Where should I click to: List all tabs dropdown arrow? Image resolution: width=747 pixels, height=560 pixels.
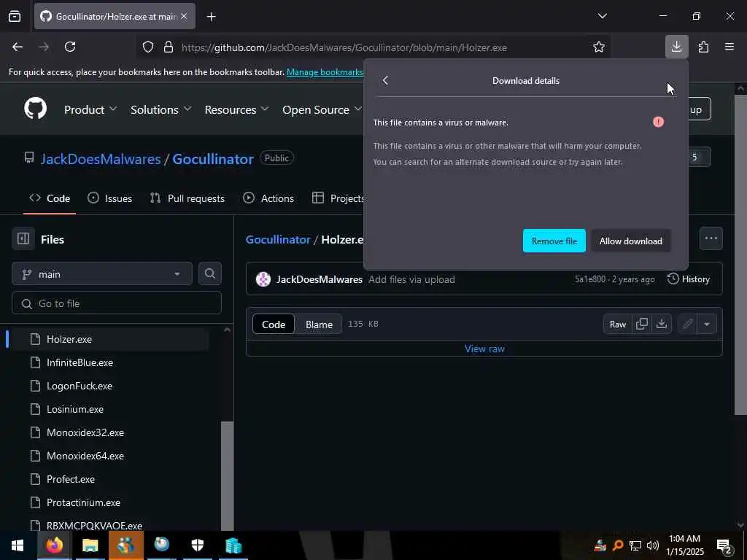click(602, 16)
